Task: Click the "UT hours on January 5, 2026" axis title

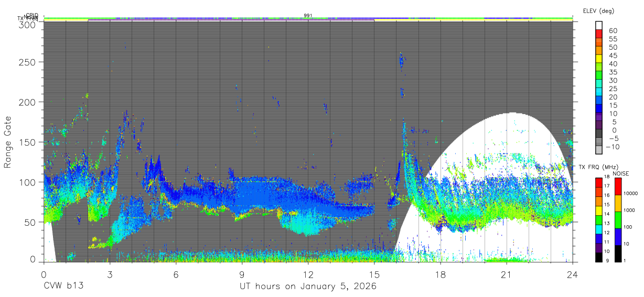Action: point(308,287)
